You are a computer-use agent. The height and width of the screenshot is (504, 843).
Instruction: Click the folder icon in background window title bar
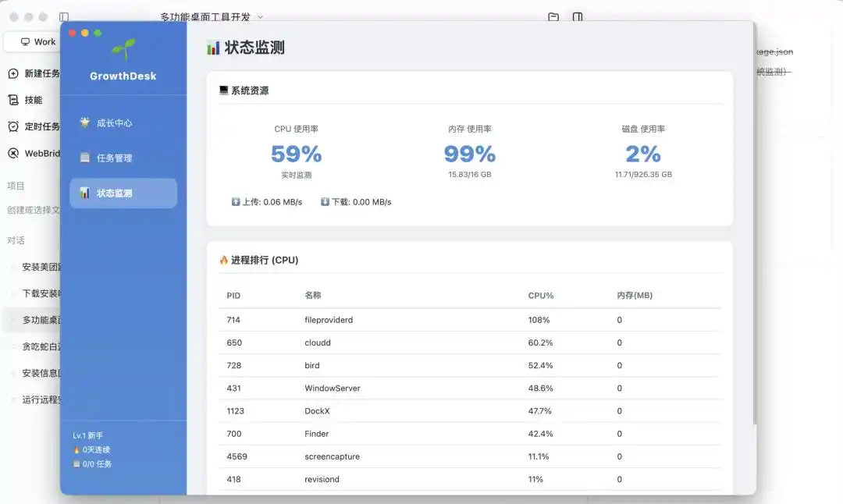tap(553, 17)
